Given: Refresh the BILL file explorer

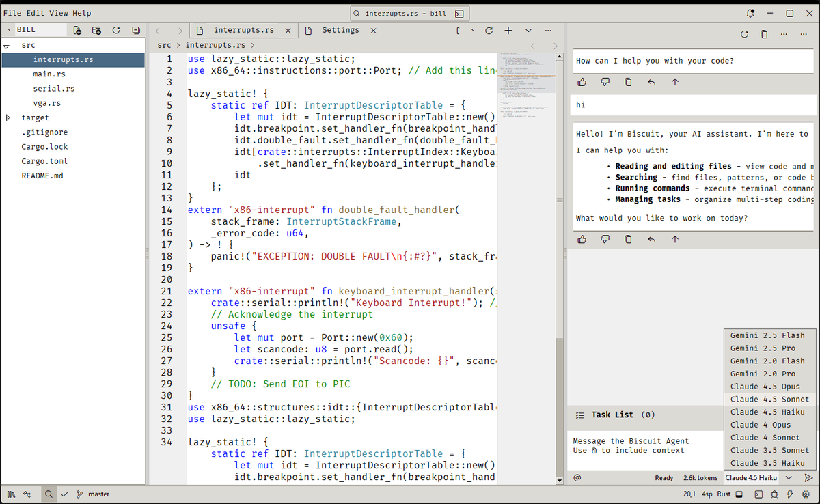Looking at the screenshot, I should [116, 30].
